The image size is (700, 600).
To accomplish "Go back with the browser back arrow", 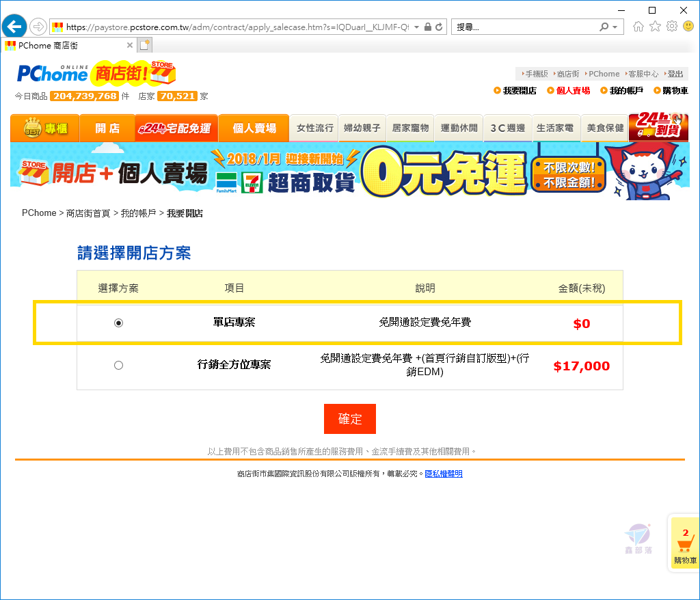I will pos(14,27).
